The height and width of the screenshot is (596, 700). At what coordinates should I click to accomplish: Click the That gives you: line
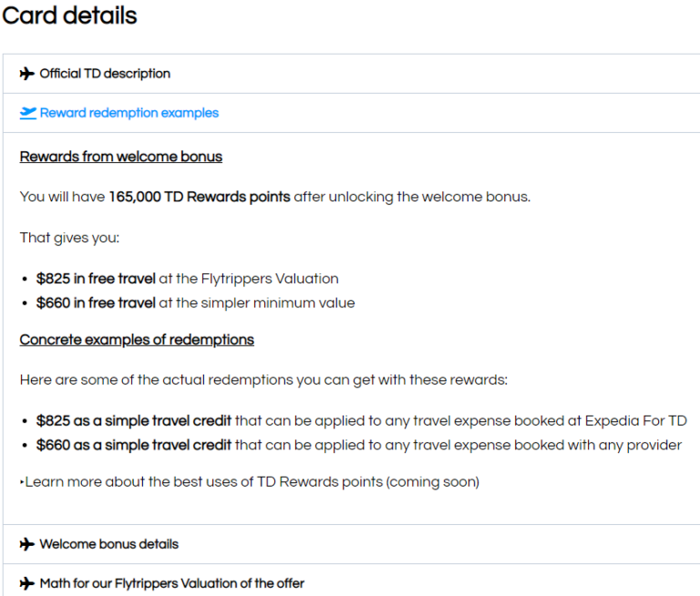point(69,238)
